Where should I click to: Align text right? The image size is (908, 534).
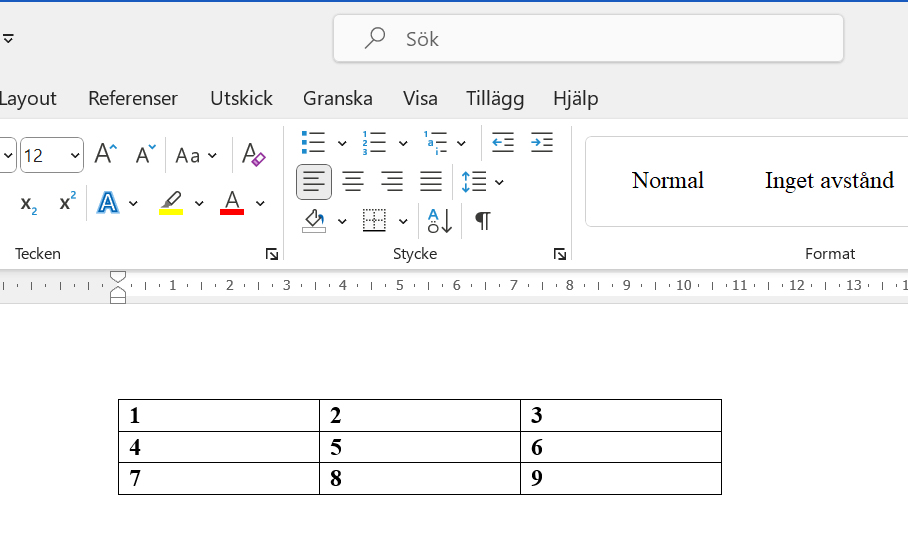[x=392, y=182]
